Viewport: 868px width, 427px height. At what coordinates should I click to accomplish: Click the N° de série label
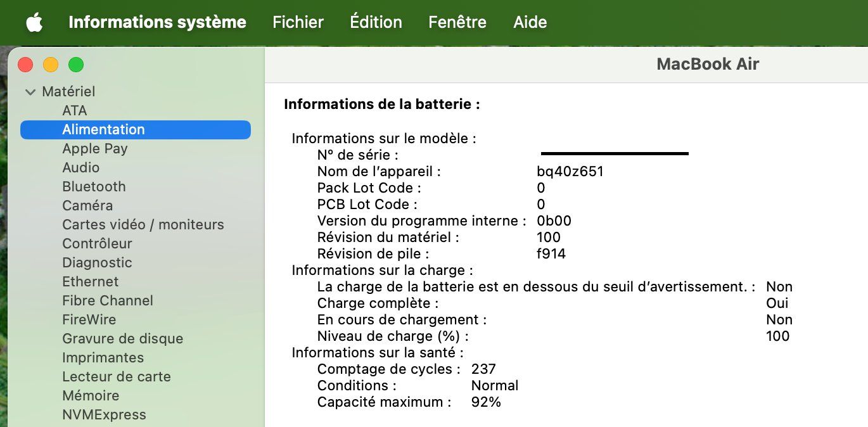point(358,155)
